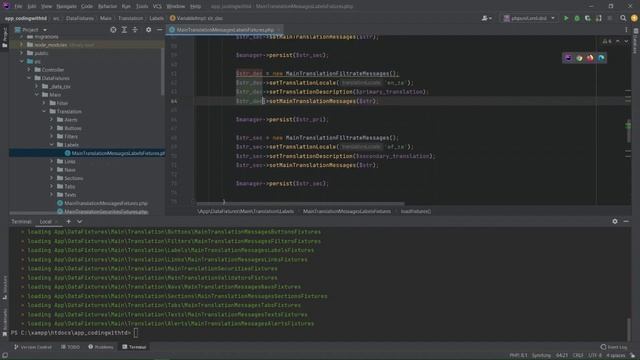Select the Local terminal tab
The height and width of the screenshot is (360, 640).
[x=46, y=221]
